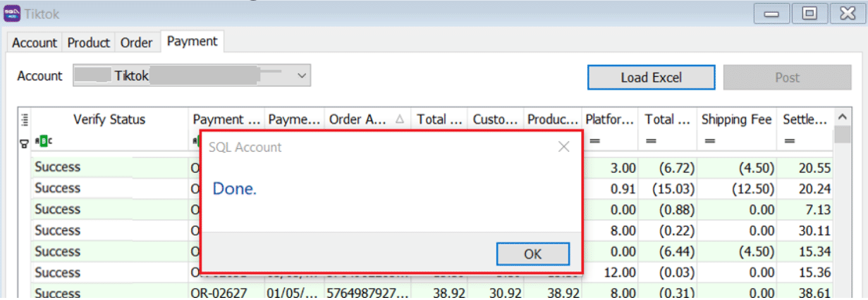The height and width of the screenshot is (300, 868).
Task: Click the grid scrollbar up arrow
Action: pos(842,117)
